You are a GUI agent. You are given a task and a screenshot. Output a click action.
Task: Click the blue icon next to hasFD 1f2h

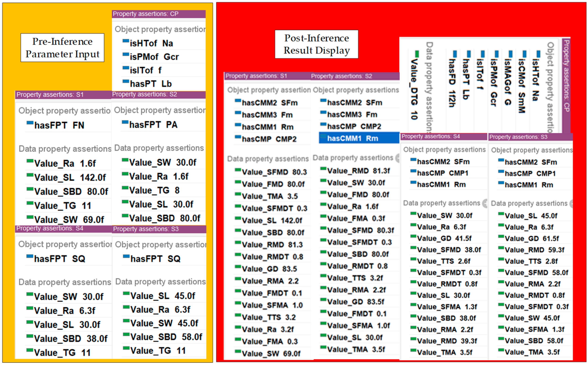455,54
